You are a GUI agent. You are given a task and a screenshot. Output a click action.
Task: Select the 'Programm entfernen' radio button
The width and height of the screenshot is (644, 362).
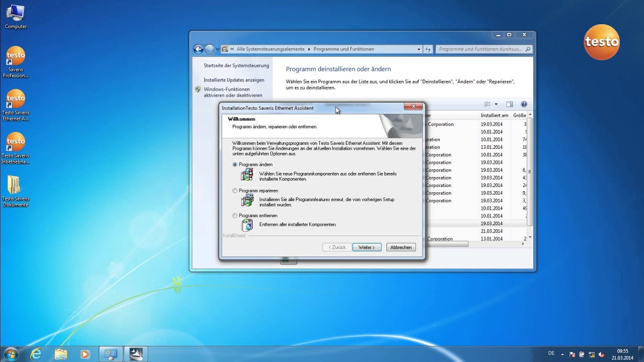tap(235, 215)
